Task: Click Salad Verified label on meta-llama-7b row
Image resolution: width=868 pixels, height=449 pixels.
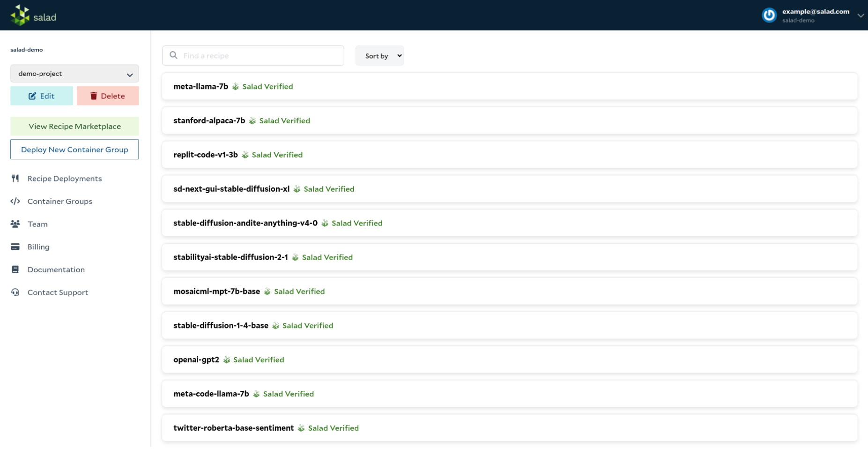Action: tap(267, 87)
